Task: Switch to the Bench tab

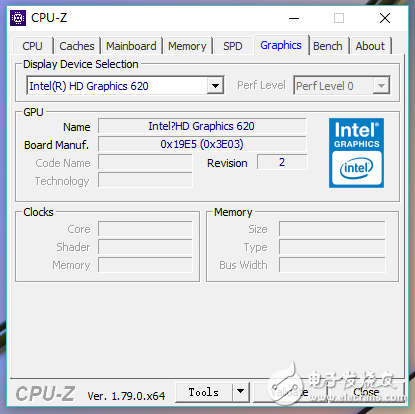Action: click(328, 46)
